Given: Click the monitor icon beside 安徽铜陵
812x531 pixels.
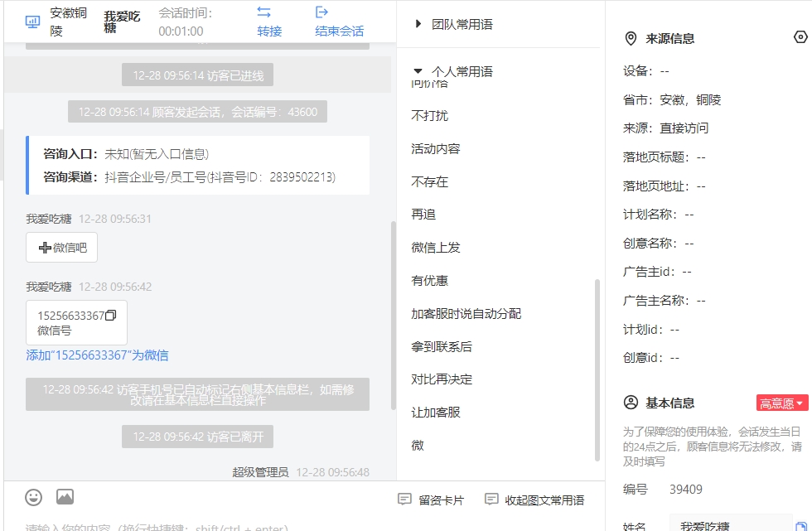Looking at the screenshot, I should 32,22.
